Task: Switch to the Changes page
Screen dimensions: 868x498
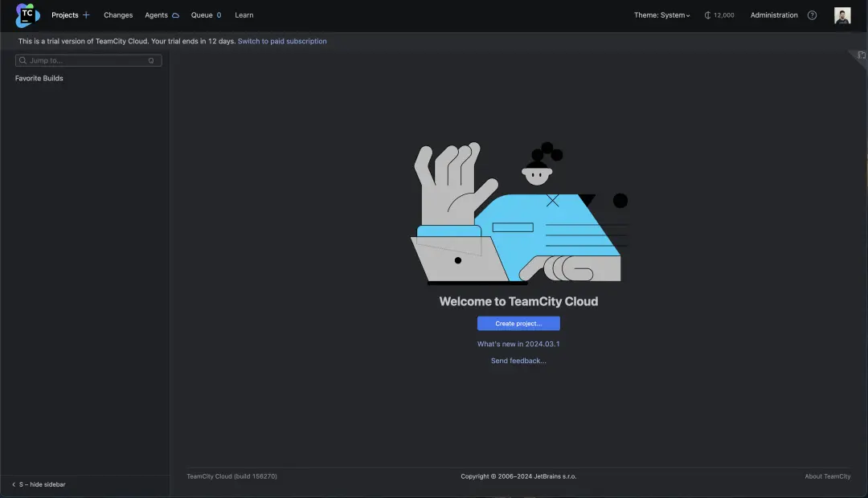Action: tap(118, 14)
